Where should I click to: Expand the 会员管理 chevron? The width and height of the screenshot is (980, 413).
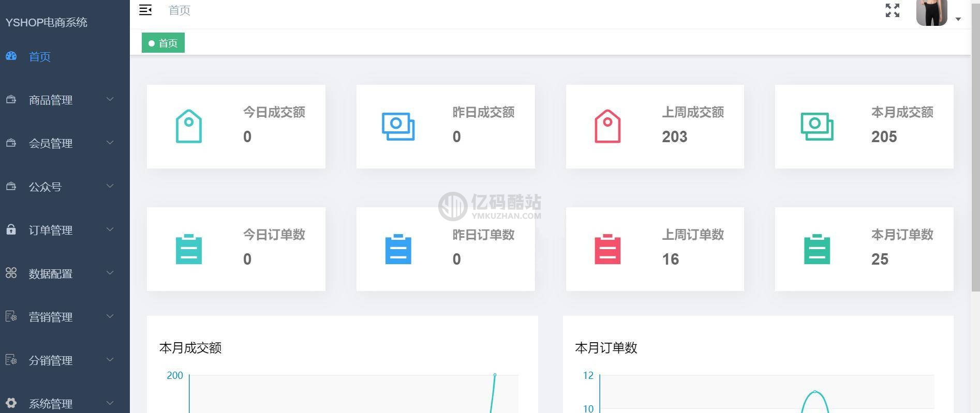point(110,142)
